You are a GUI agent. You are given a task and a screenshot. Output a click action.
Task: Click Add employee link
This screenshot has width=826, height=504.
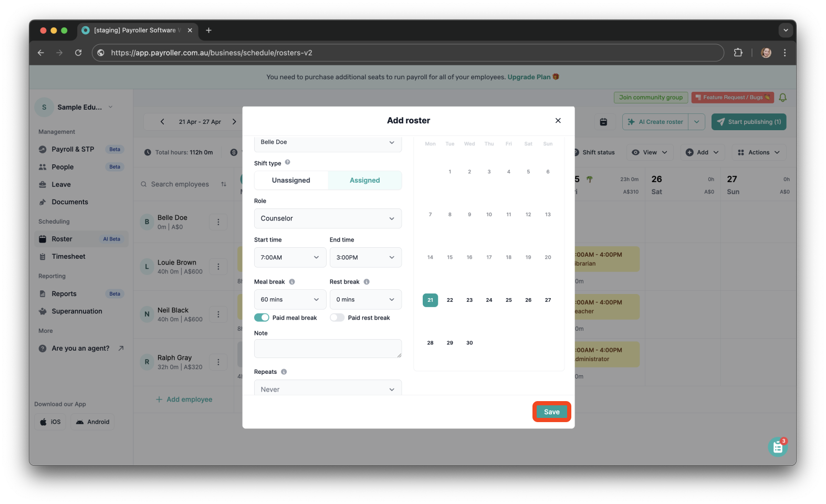pos(184,400)
